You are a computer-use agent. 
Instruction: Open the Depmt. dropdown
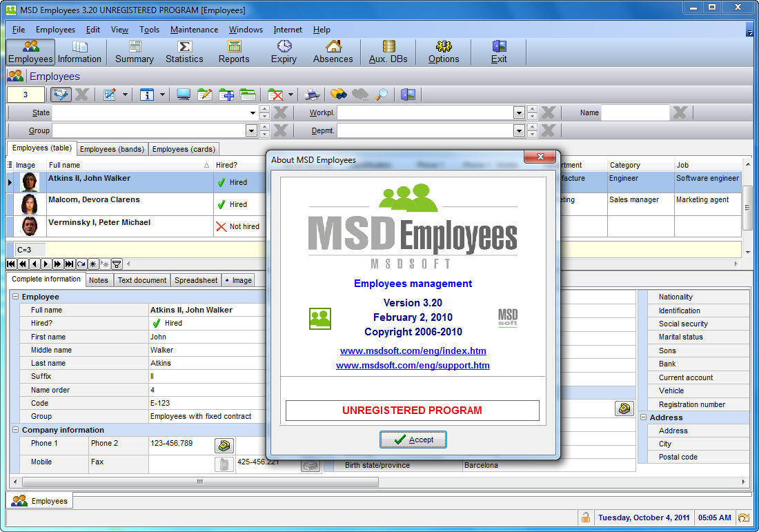point(520,130)
